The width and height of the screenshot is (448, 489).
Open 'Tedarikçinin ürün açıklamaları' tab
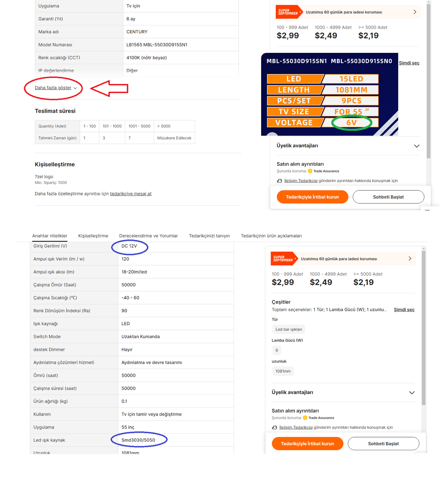pos(271,236)
